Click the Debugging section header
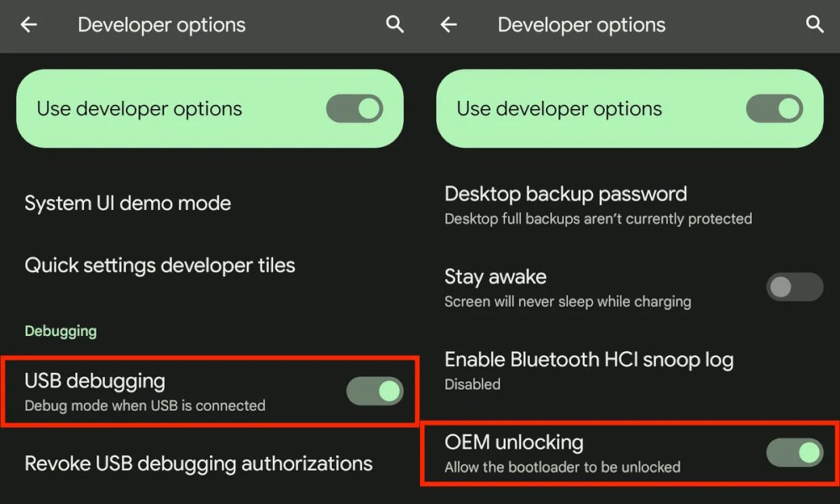The image size is (840, 504). (60, 331)
